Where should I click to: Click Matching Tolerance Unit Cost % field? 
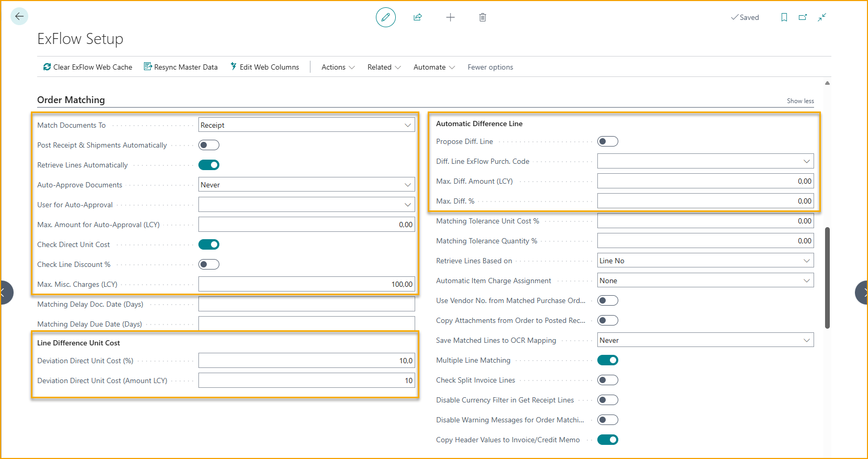point(706,221)
